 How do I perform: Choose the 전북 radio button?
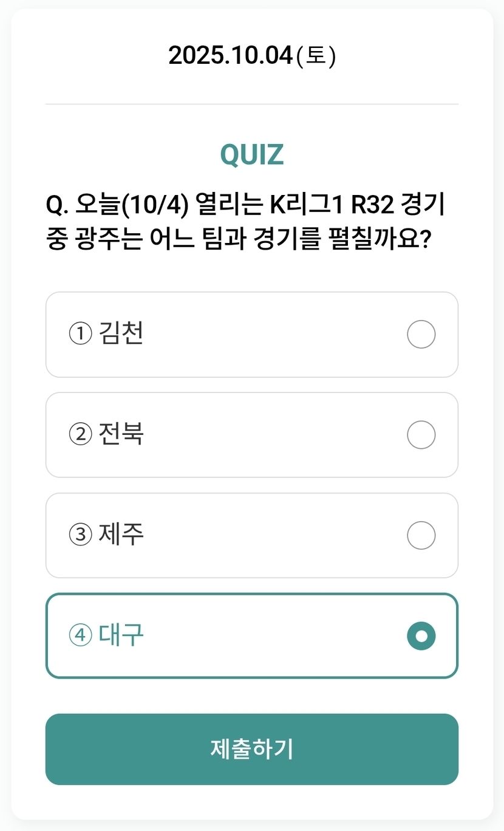(x=421, y=435)
